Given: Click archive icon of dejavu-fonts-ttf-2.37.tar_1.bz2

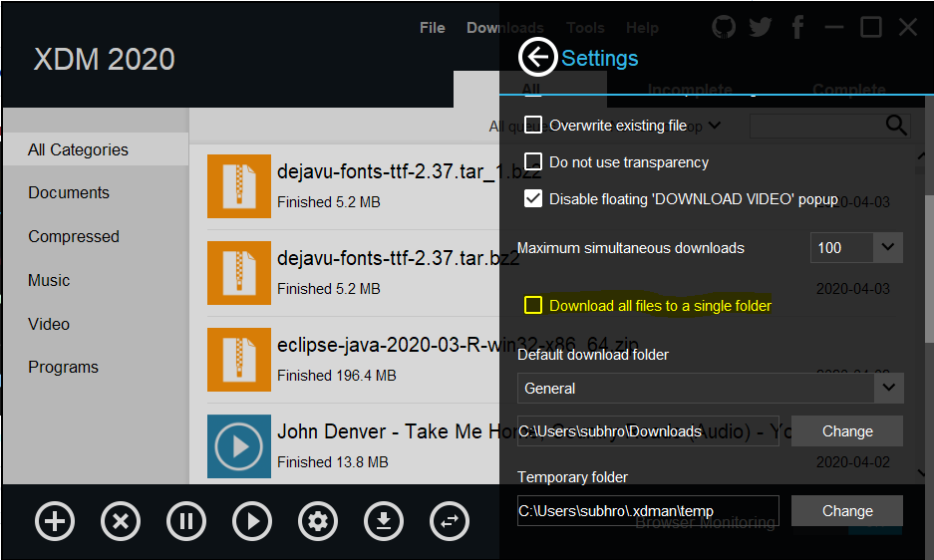Looking at the screenshot, I should (239, 186).
